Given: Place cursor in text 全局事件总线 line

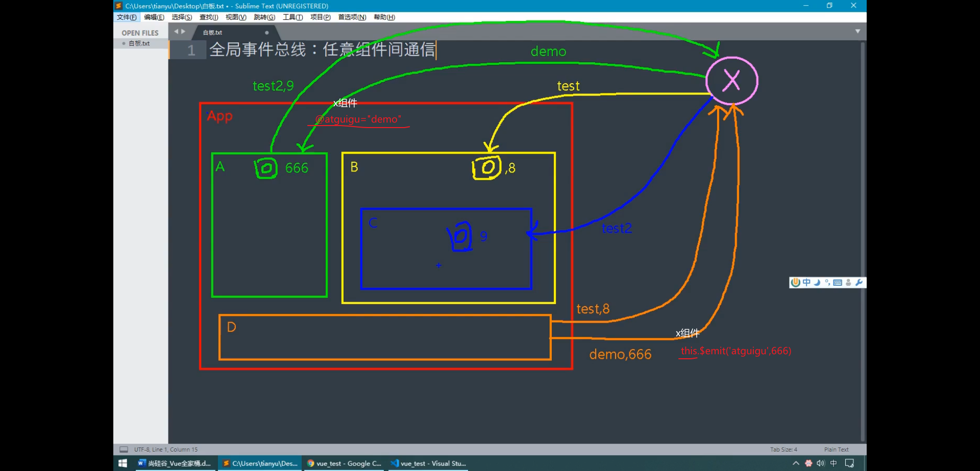Looking at the screenshot, I should [x=322, y=49].
